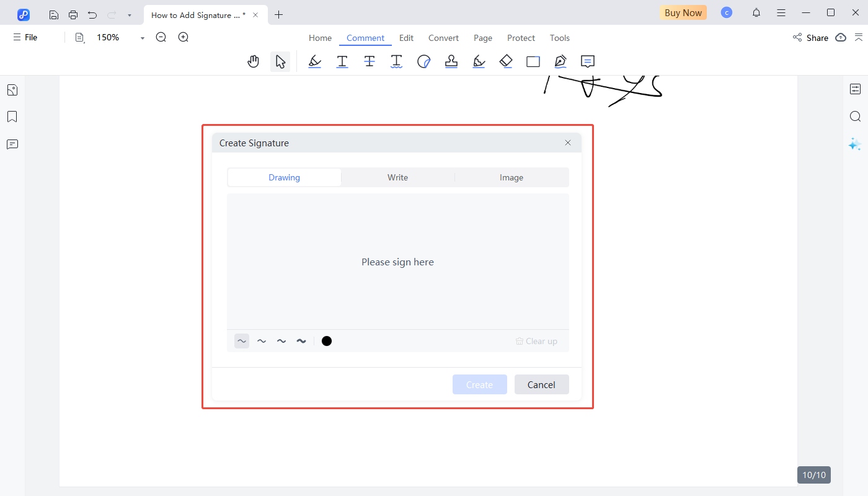The height and width of the screenshot is (496, 868).
Task: Pick the Squiggly underline tool
Action: pos(397,61)
